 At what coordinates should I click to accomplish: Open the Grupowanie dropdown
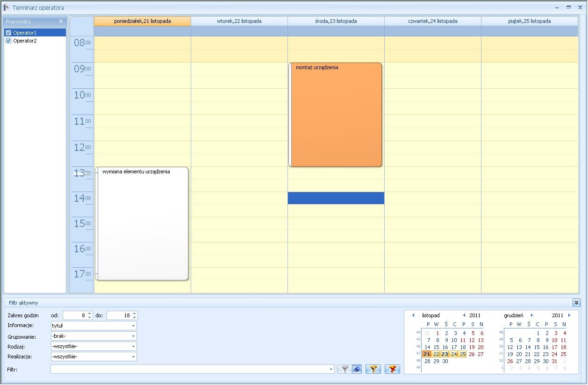133,336
